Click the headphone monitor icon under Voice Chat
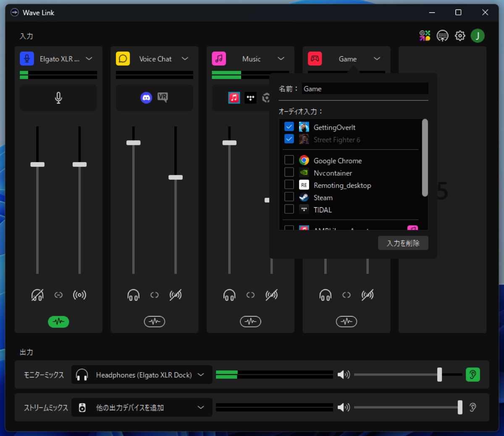 [133, 295]
